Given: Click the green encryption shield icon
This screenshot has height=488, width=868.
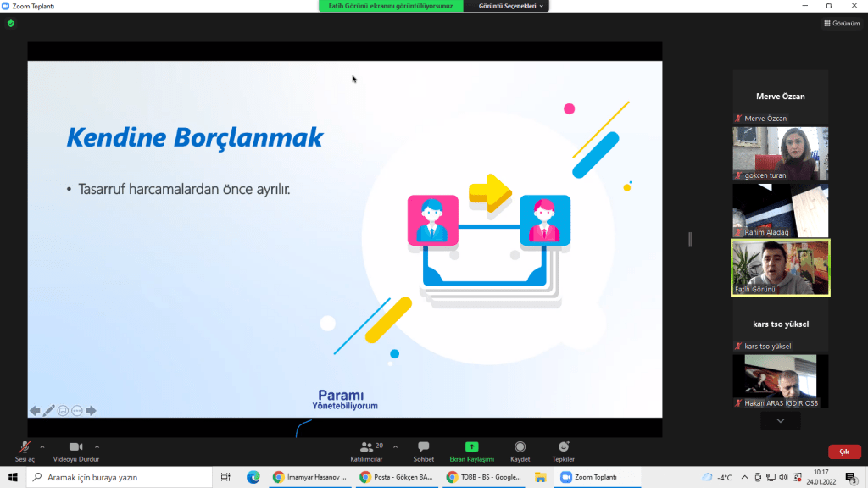Looking at the screenshot, I should (x=11, y=23).
